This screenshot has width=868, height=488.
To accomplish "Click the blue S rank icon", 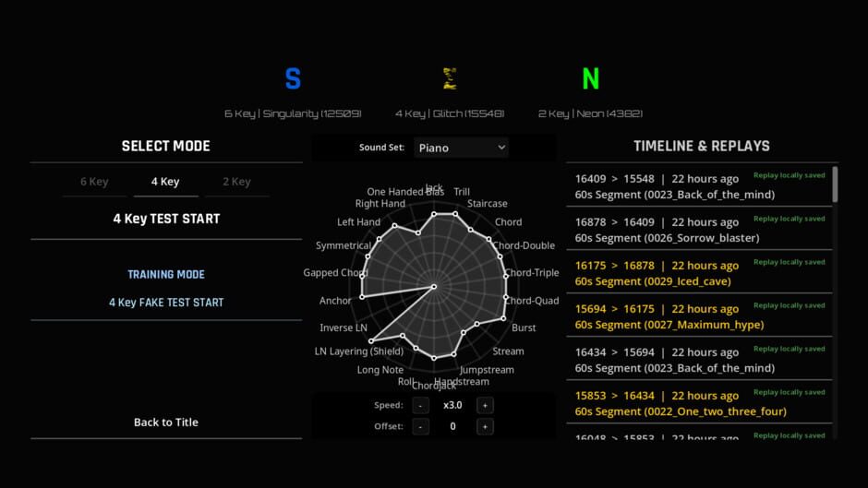I will (293, 78).
